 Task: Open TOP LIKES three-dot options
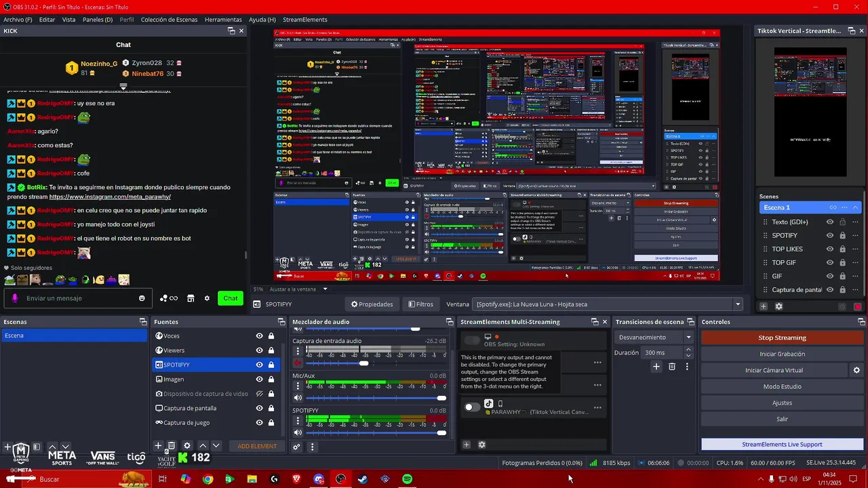coord(855,249)
